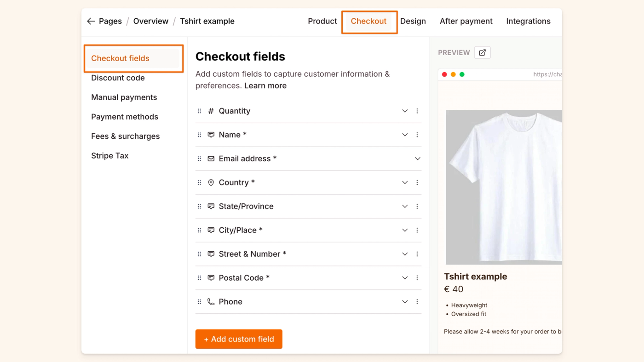Expand the Email address field chevron
The image size is (644, 362).
tap(417, 158)
